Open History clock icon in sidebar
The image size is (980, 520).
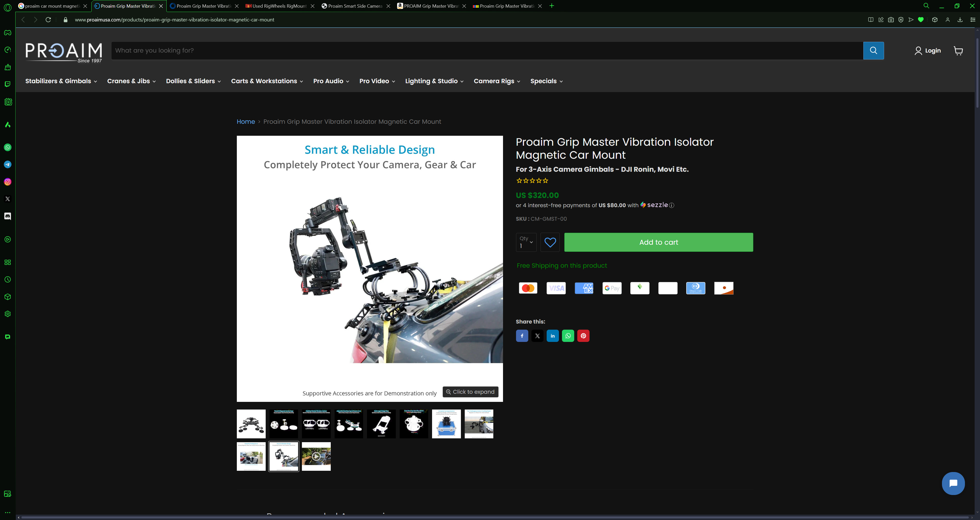coord(8,280)
